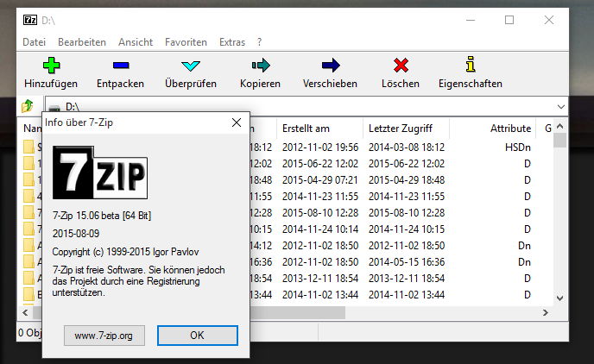Click created date 2014-11-23 11:55
The width and height of the screenshot is (594, 364).
pyautogui.click(x=320, y=197)
